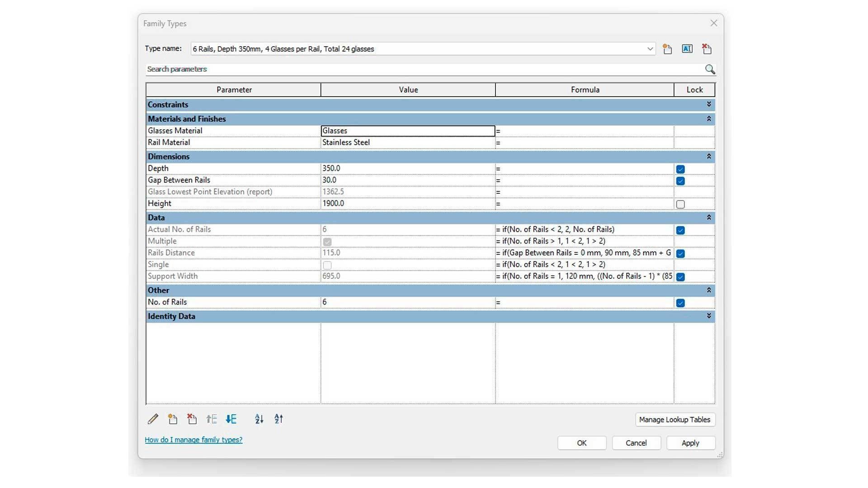Uncheck the Depth lock checkbox

point(680,169)
